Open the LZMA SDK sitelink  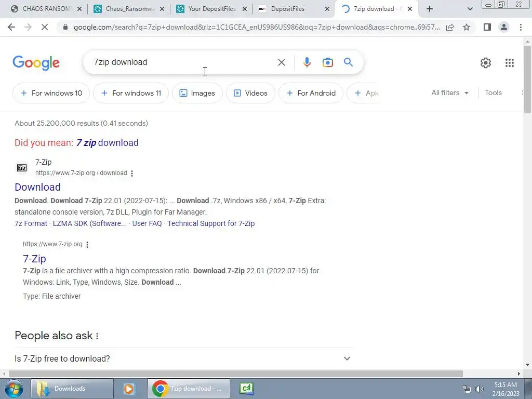pyautogui.click(x=89, y=223)
